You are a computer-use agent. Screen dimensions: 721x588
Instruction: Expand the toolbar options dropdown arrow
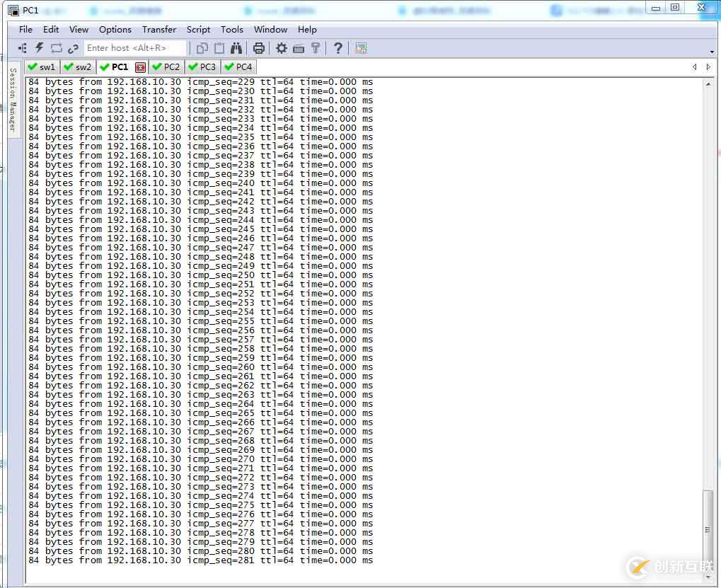tap(712, 52)
